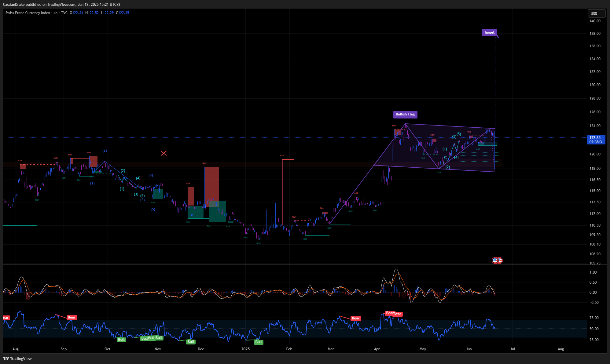
Task: Click the 140.00 price axis value
Action: coord(595,21)
